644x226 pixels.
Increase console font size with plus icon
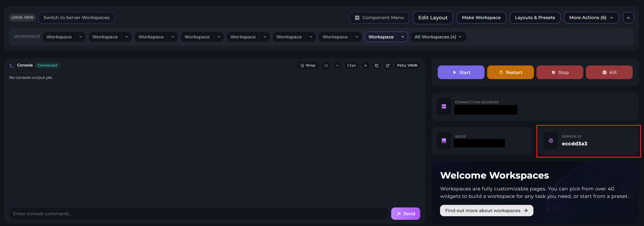click(x=365, y=65)
